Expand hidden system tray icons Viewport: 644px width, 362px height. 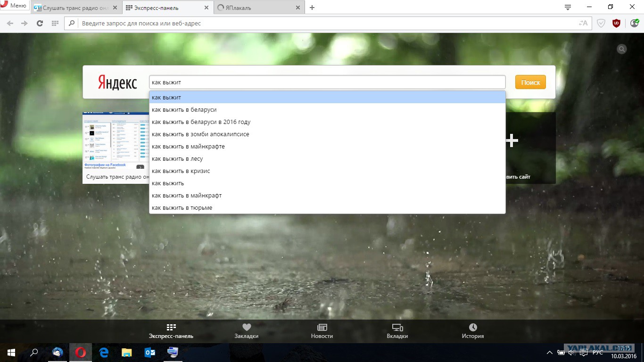point(549,353)
